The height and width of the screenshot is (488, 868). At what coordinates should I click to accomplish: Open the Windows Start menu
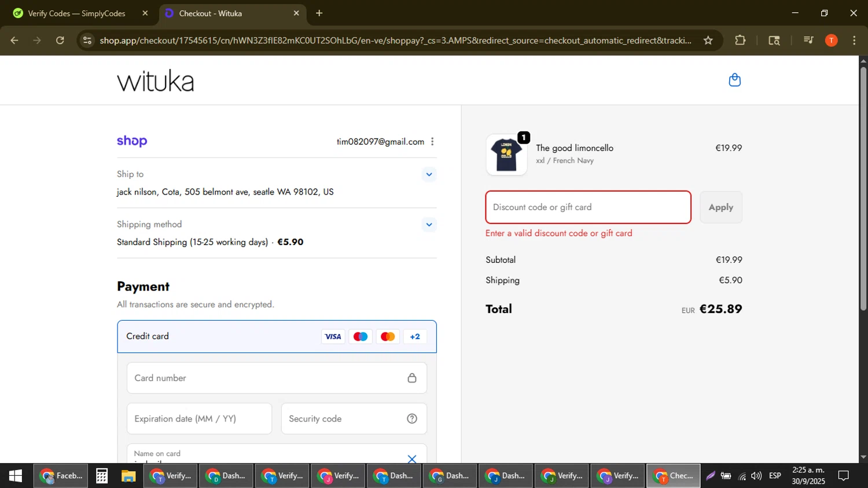tap(16, 476)
